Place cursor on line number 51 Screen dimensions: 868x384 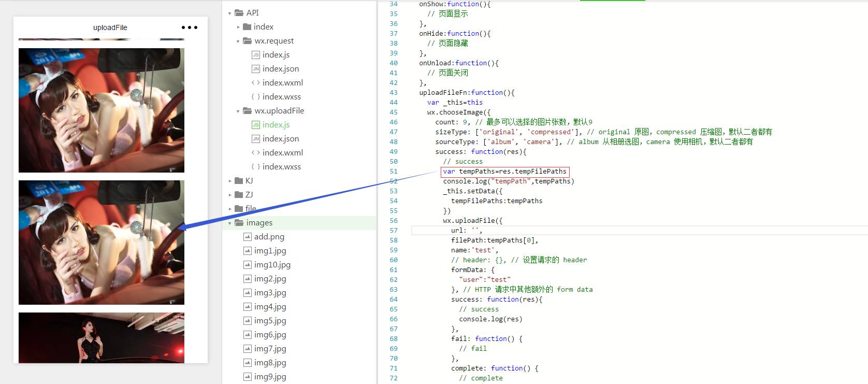coord(394,172)
